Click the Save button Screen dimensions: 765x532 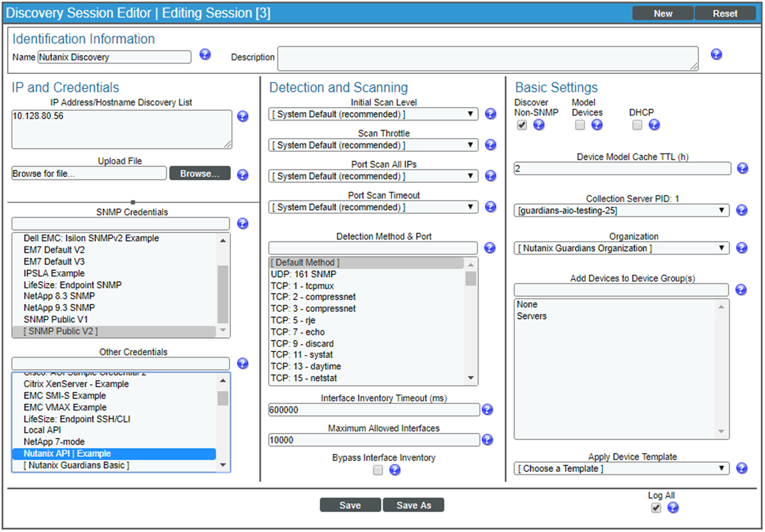click(350, 505)
